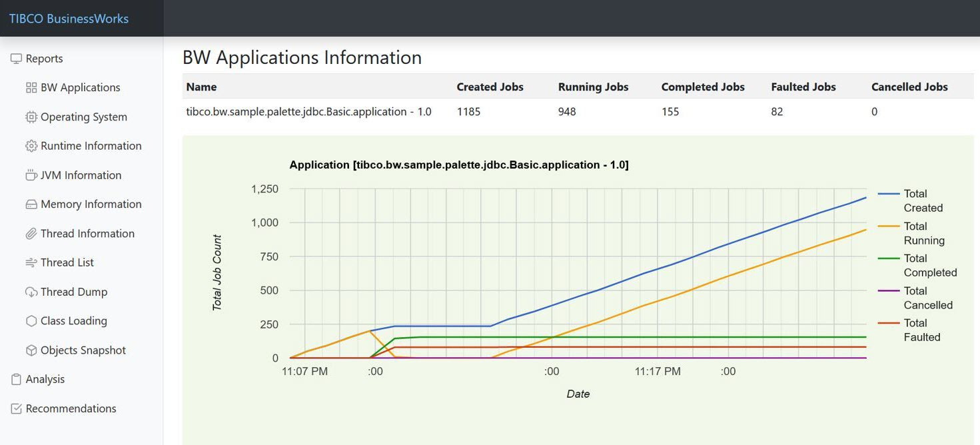
Task: Click the Reports monitor icon
Action: tap(16, 59)
